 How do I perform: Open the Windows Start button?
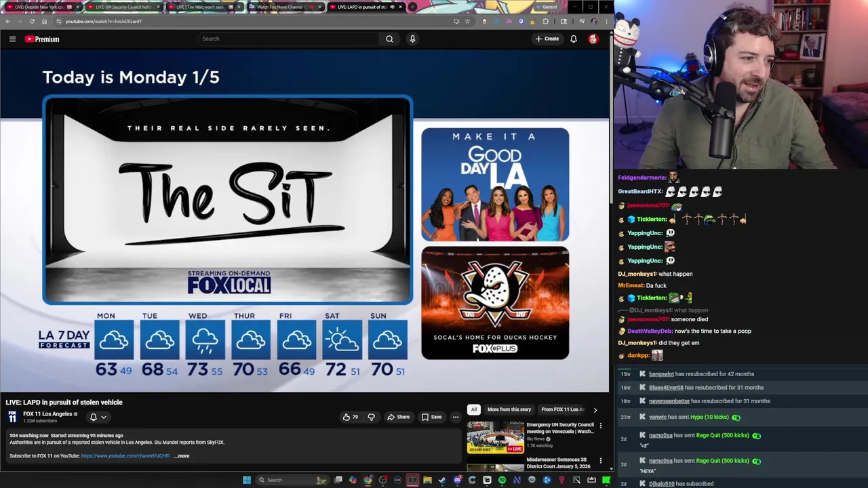pyautogui.click(x=247, y=480)
